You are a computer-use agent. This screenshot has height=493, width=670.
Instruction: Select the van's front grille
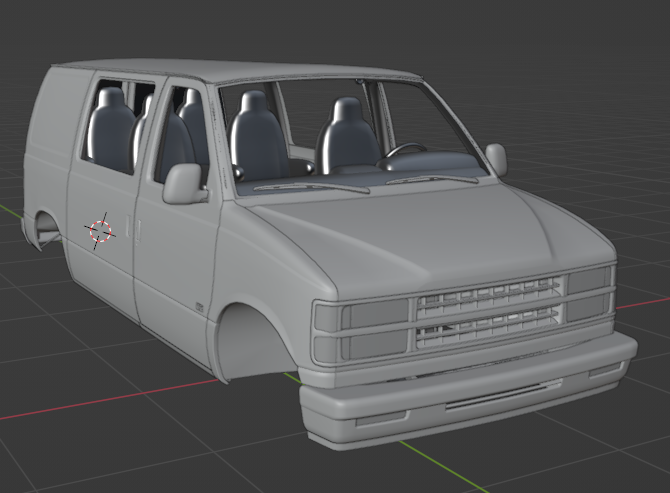[488, 313]
